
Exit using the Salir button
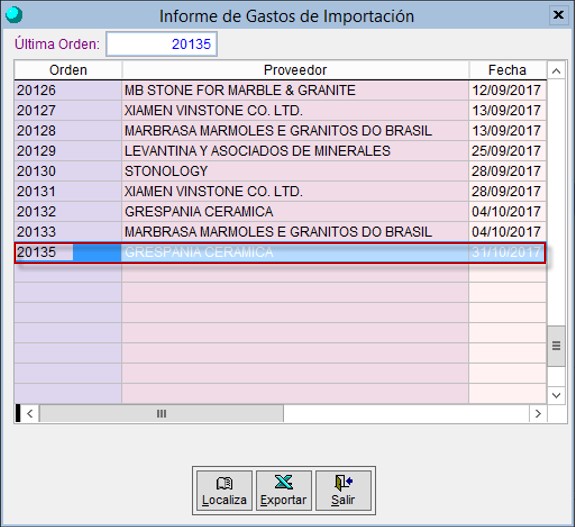pyautogui.click(x=343, y=490)
